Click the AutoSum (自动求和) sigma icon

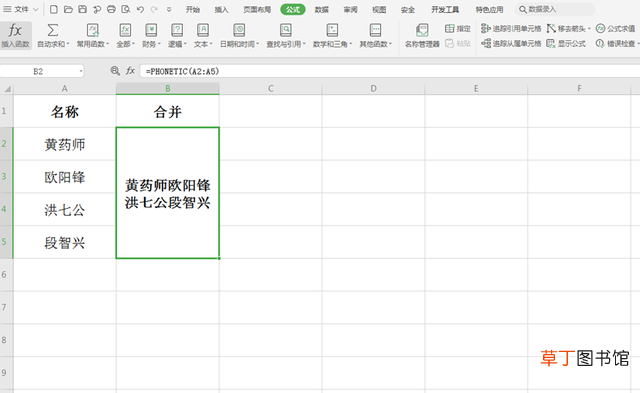click(x=53, y=30)
